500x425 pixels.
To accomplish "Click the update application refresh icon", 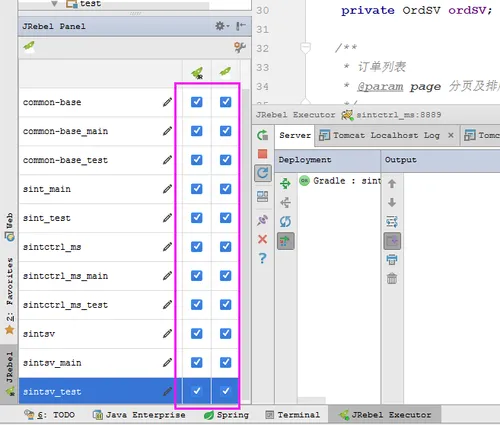I will 263,173.
